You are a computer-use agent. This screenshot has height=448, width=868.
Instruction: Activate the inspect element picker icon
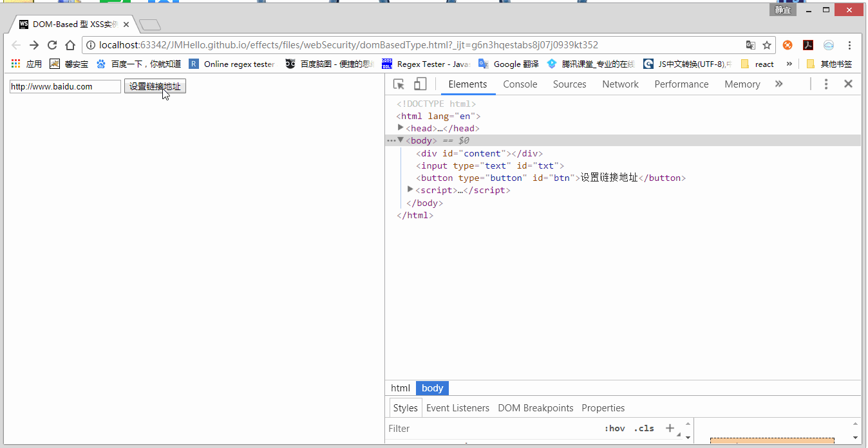[x=399, y=84]
